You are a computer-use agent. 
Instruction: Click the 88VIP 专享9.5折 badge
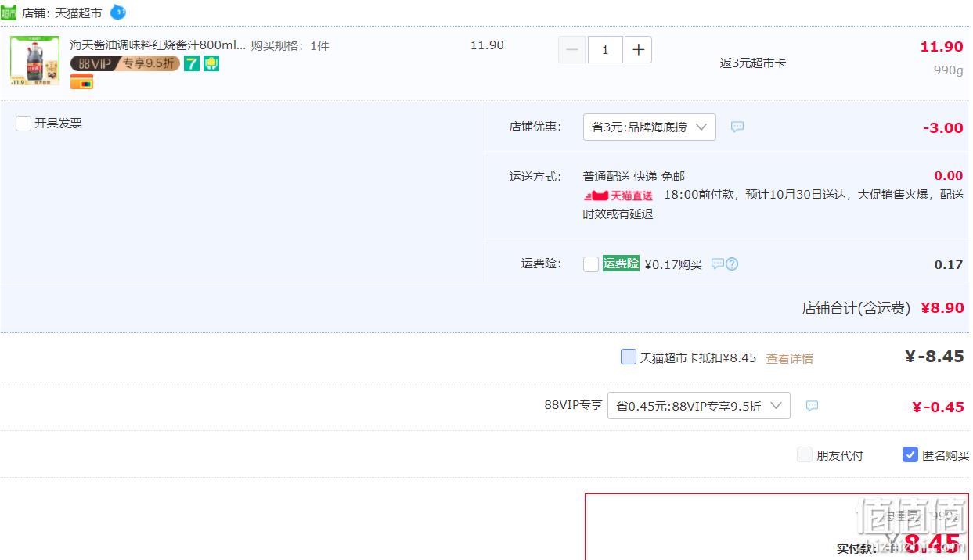[x=125, y=63]
